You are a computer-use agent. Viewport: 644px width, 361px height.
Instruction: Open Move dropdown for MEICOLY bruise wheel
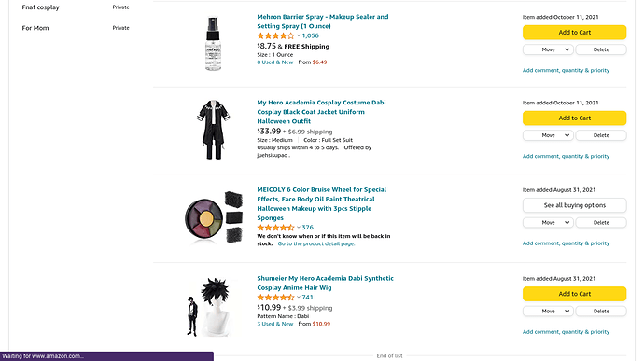548,223
